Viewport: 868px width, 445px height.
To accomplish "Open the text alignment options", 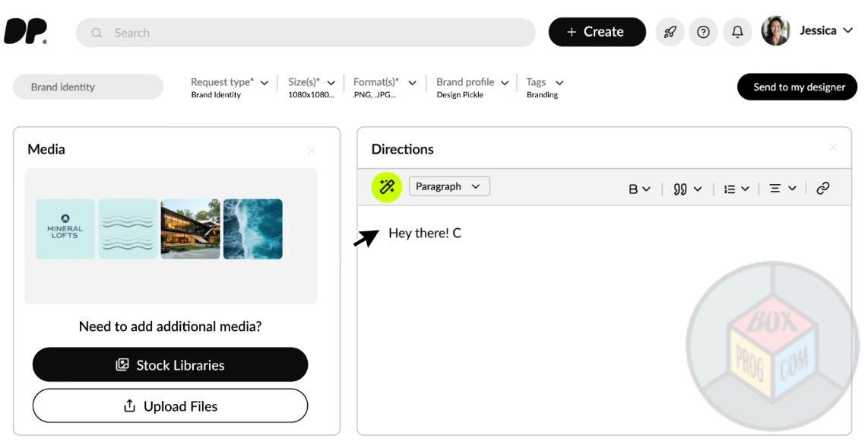I will point(782,189).
